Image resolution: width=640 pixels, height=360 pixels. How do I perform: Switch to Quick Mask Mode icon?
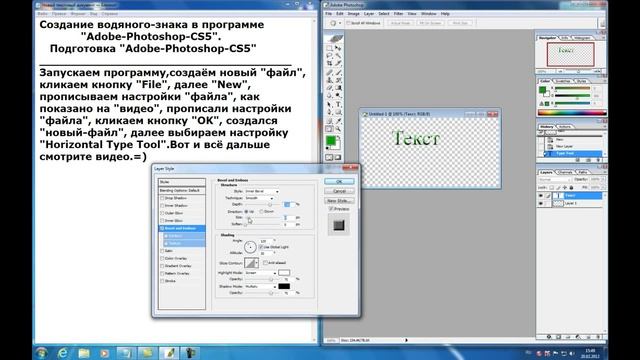coord(338,158)
